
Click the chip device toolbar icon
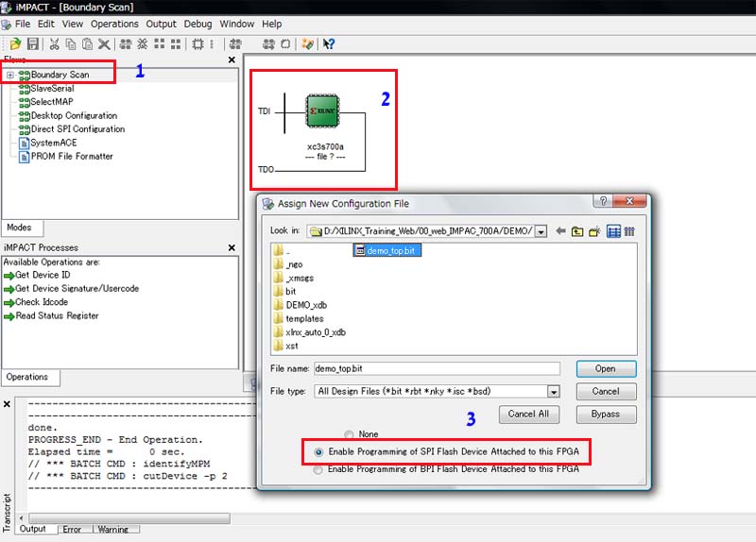point(198,44)
